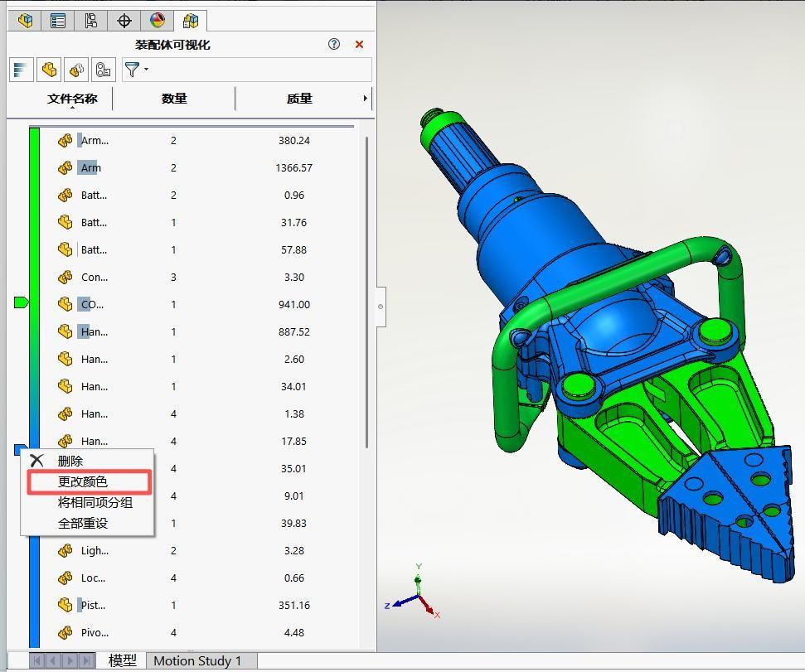Collapse the side panel using the splitter handle

coord(381,307)
